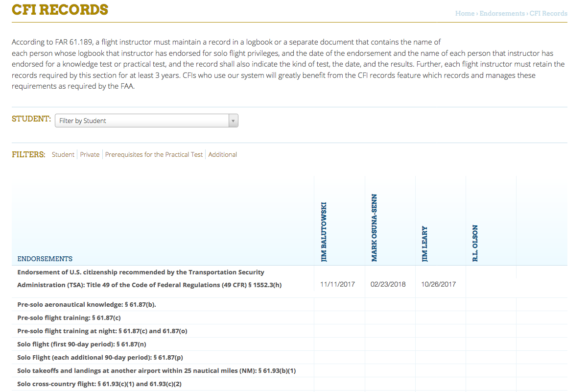
Task: Click the Pre-solo aeronautical knowledge row label
Action: pyautogui.click(x=87, y=304)
